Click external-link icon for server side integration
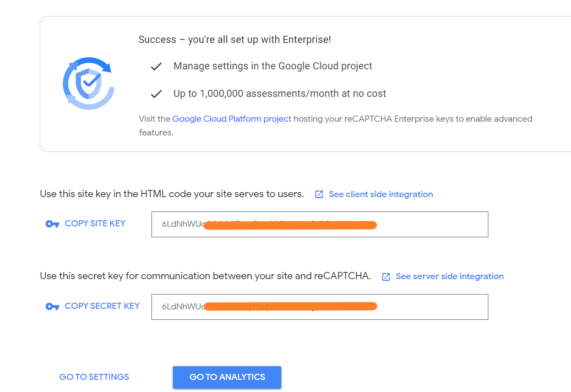 click(386, 276)
